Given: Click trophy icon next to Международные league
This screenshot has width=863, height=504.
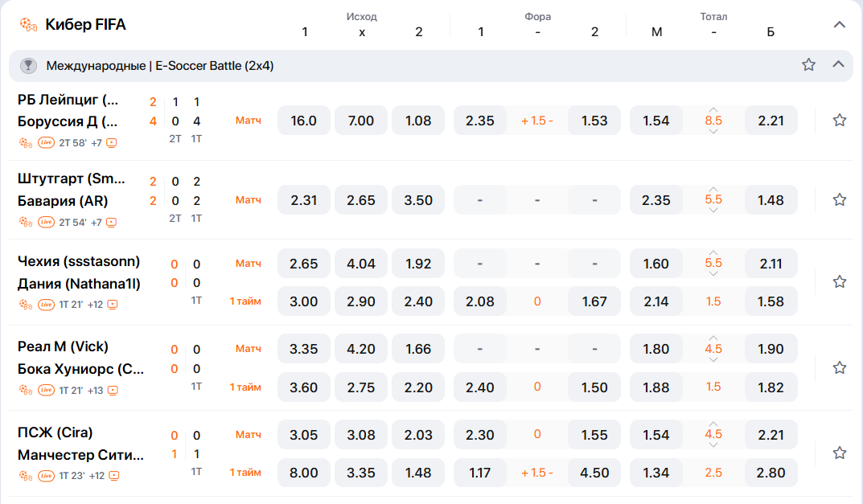Looking at the screenshot, I should coord(28,66).
